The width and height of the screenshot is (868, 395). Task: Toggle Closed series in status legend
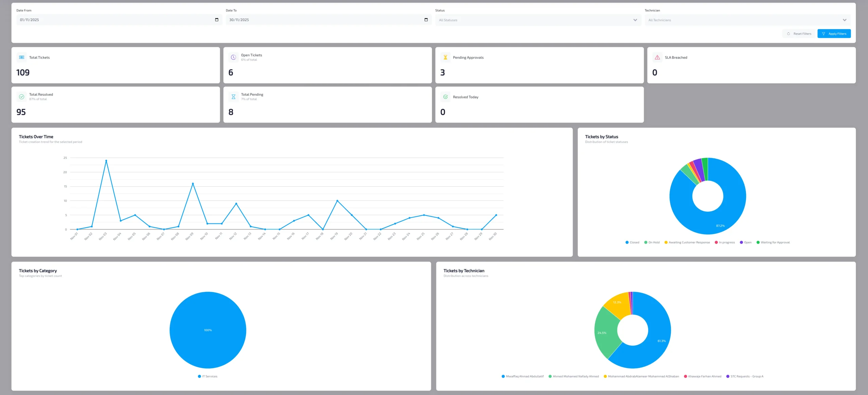pyautogui.click(x=632, y=242)
